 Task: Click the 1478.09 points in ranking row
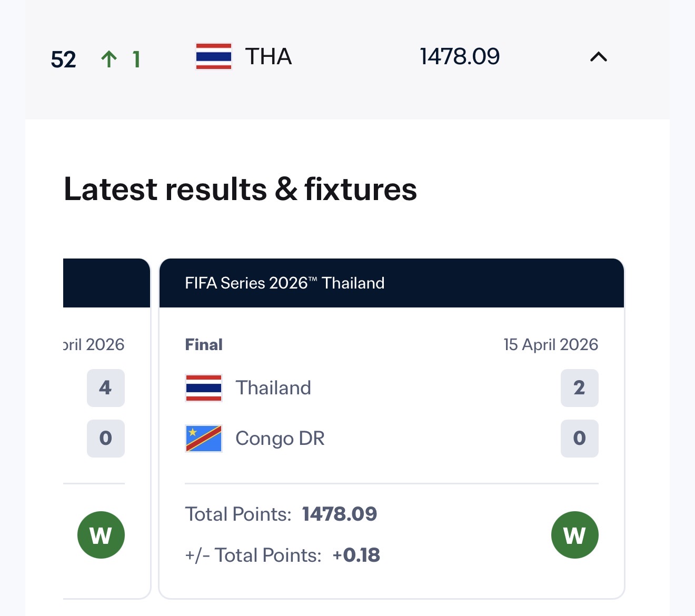click(460, 57)
